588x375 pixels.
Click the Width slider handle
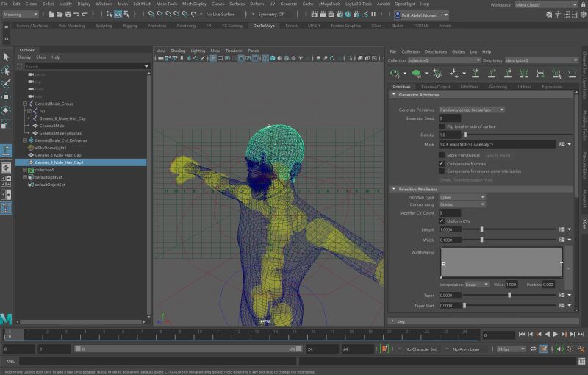[482, 240]
